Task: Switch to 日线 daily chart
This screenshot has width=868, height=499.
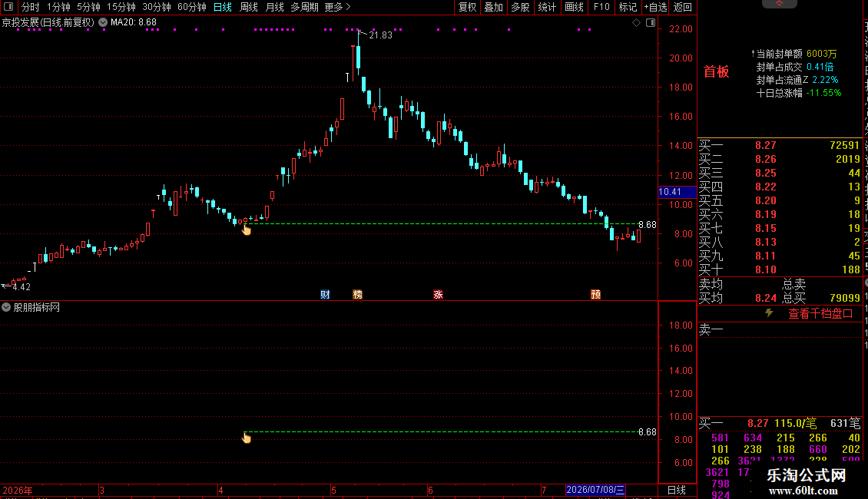Action: pyautogui.click(x=223, y=7)
